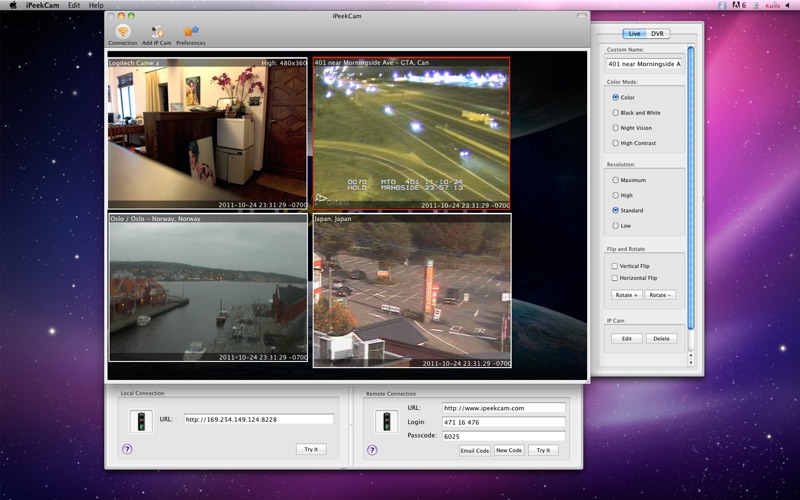Switch to the DVR tab

pyautogui.click(x=657, y=34)
